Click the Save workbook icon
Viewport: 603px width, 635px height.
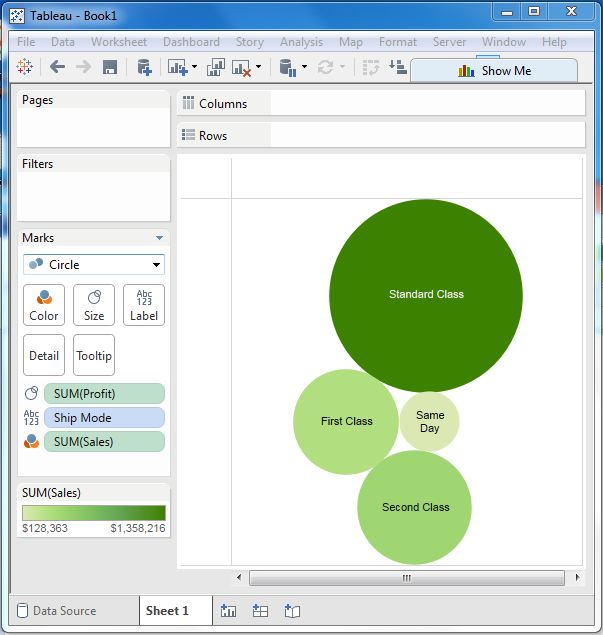point(110,67)
